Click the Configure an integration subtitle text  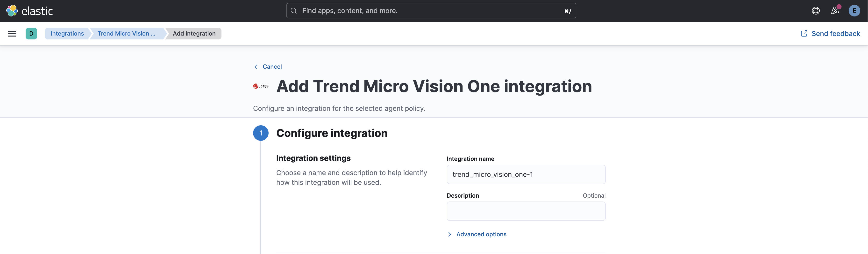(339, 109)
